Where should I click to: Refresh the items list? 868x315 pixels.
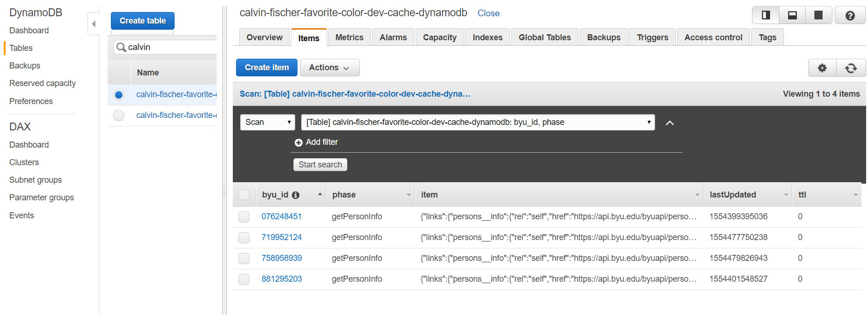(x=851, y=68)
